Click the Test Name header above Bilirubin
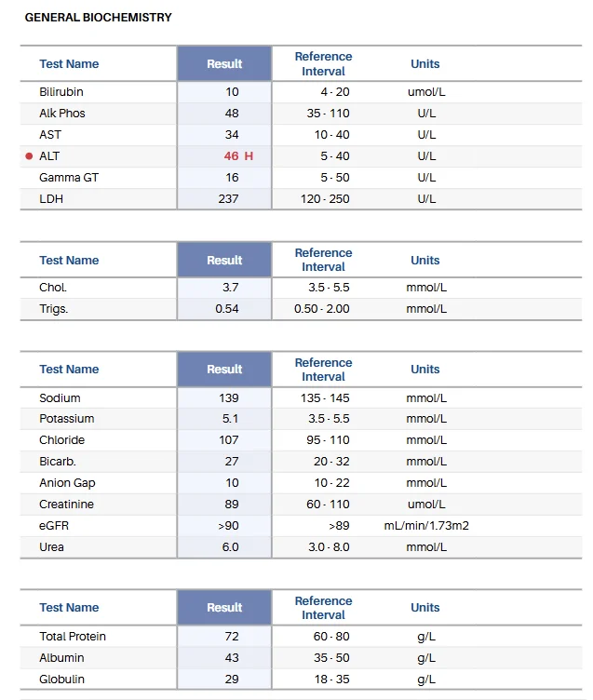Image resolution: width=593 pixels, height=700 pixels. [x=69, y=64]
